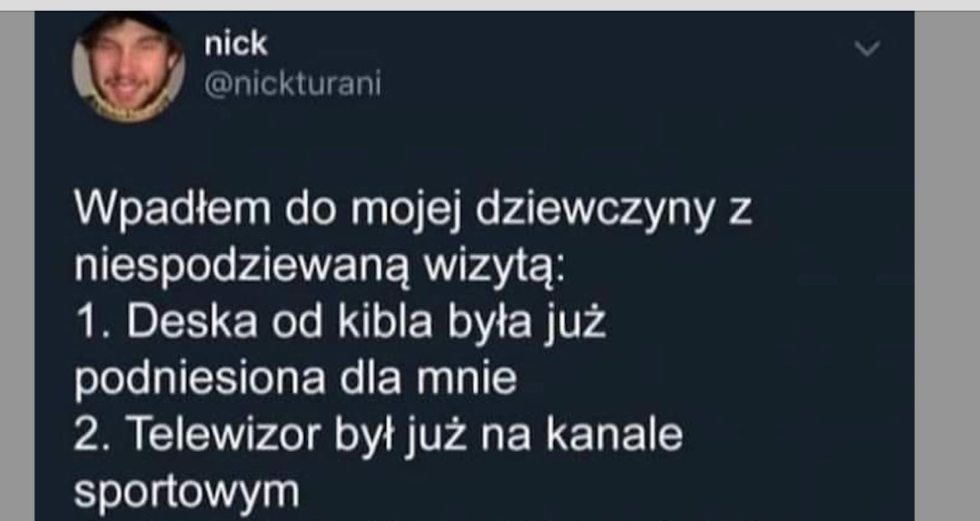
Task: Click the line 'Wpadłem do mojej dziewczyny z'
Action: (x=413, y=211)
